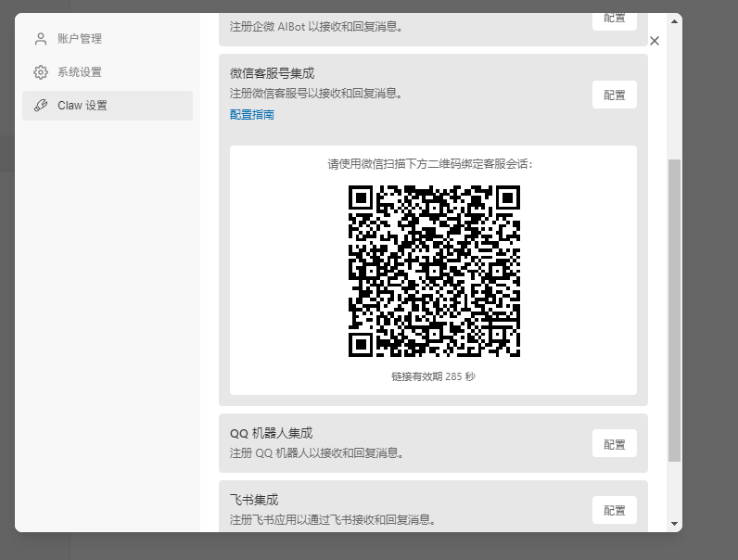Image resolution: width=738 pixels, height=560 pixels.
Task: Open the 配置指南 link
Action: coord(252,115)
